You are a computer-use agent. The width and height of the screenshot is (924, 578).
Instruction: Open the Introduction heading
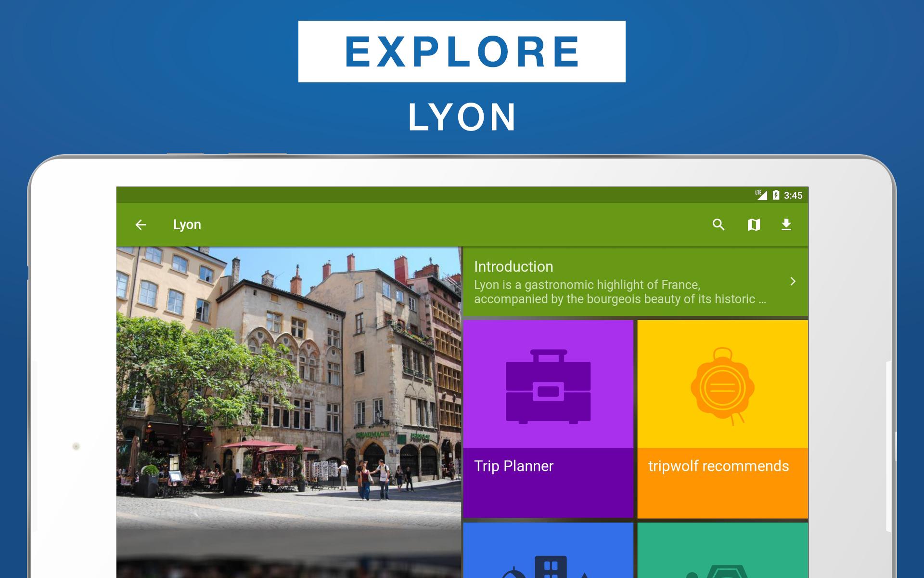tap(513, 266)
